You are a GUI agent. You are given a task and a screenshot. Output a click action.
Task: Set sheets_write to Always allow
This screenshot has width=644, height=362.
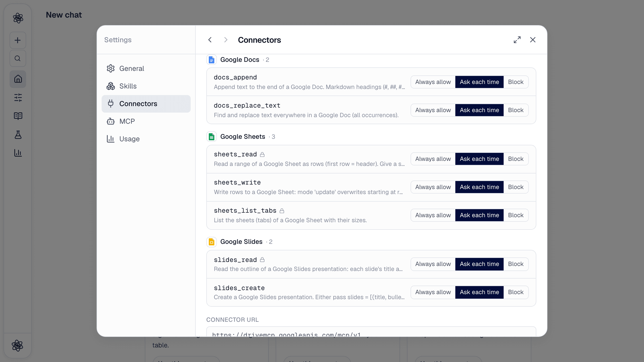click(433, 187)
